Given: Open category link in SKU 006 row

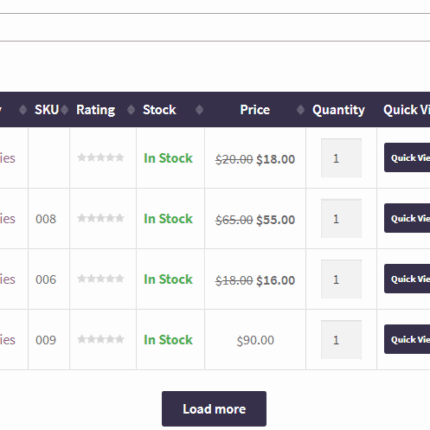Looking at the screenshot, I should tap(7, 279).
